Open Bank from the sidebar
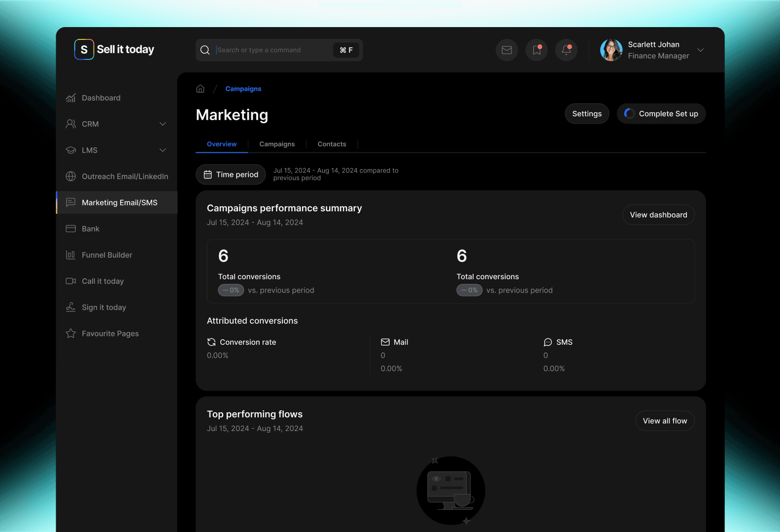This screenshot has height=532, width=780. (x=91, y=229)
